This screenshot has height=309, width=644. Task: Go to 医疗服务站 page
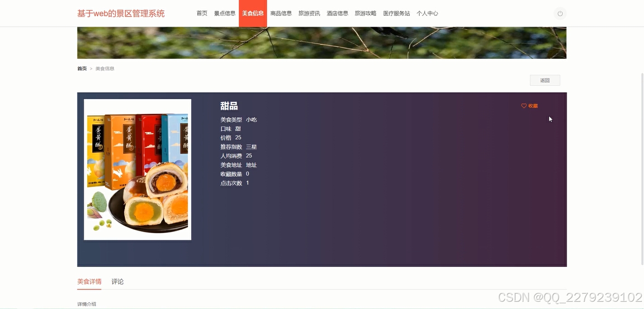(397, 13)
